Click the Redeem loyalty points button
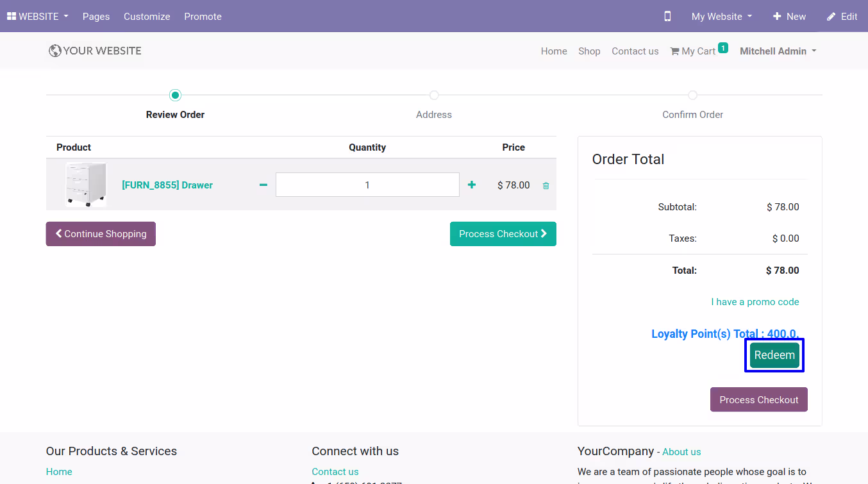 tap(774, 355)
